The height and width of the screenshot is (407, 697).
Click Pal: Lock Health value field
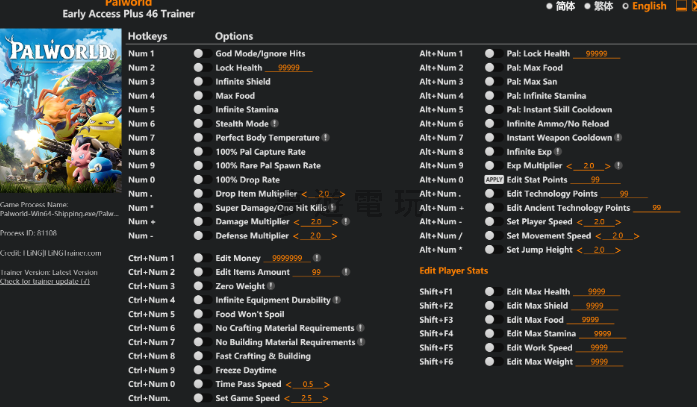[597, 54]
